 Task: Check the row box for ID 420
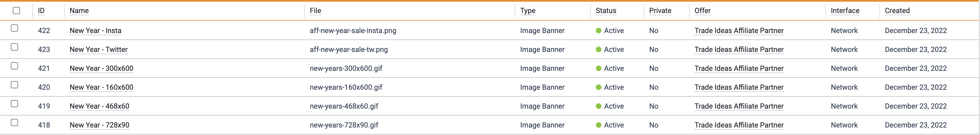(x=14, y=85)
